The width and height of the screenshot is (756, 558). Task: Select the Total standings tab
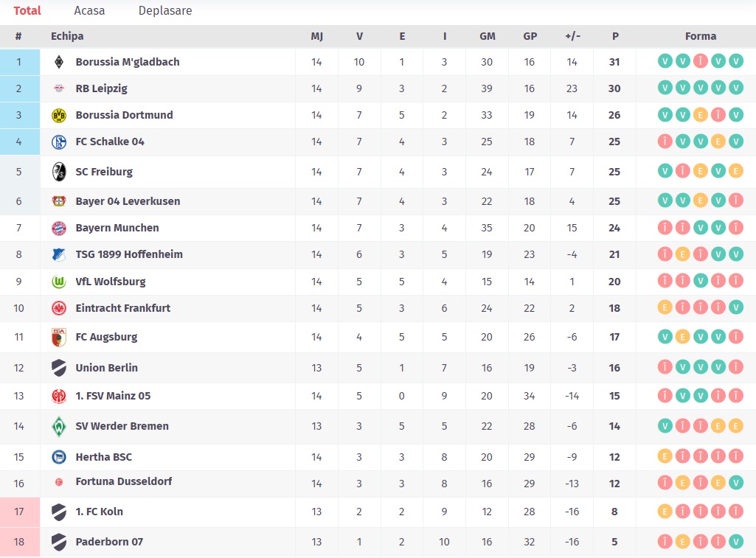pos(27,11)
